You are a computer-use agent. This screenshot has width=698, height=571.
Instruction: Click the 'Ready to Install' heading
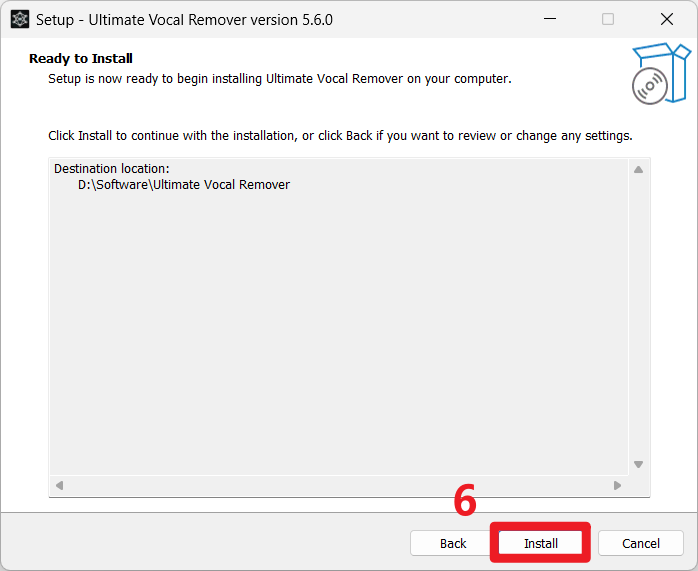point(81,58)
